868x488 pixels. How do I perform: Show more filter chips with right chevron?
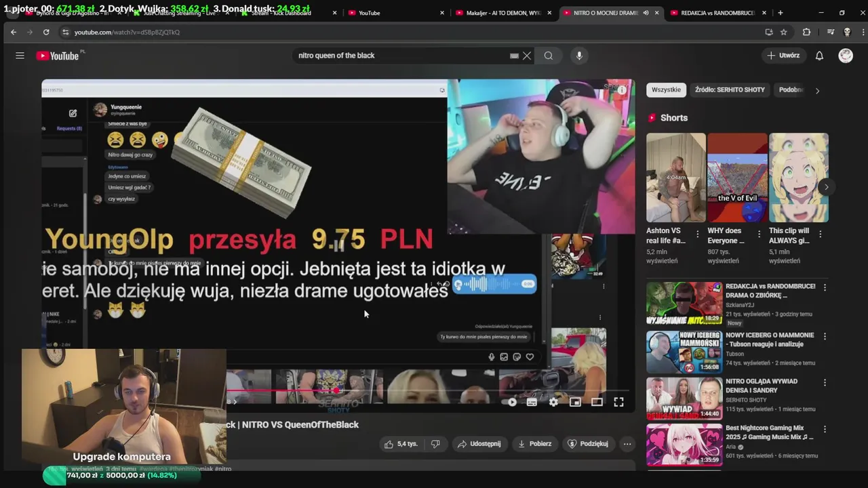[x=817, y=90]
